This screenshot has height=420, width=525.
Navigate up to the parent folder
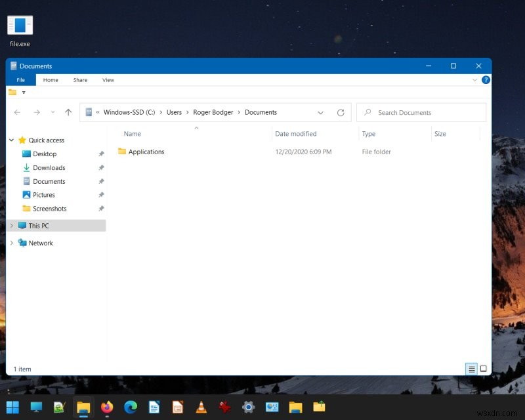(68, 112)
